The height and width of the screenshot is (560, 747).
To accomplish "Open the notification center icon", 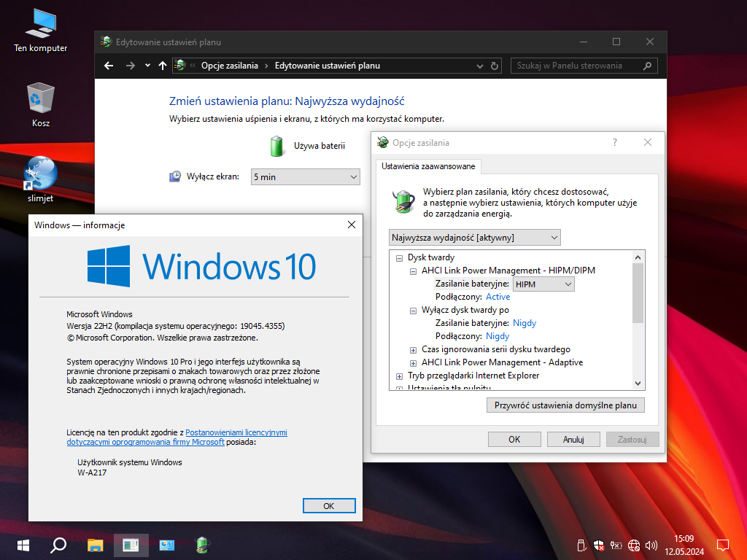I will click(x=722, y=545).
